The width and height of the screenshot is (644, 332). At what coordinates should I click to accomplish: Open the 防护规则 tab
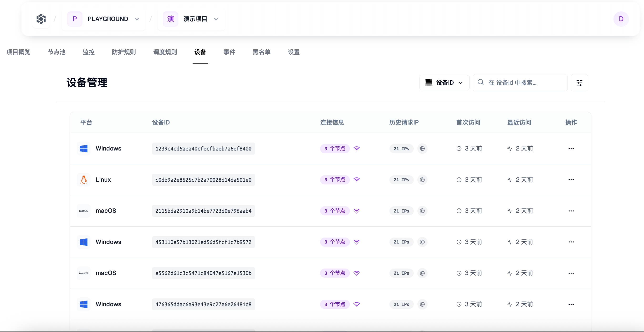click(x=124, y=52)
